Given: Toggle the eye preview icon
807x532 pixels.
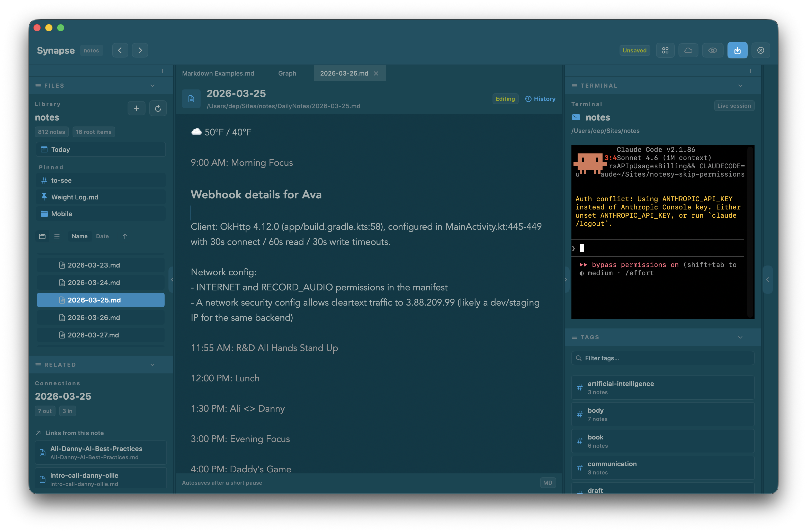Looking at the screenshot, I should point(713,50).
